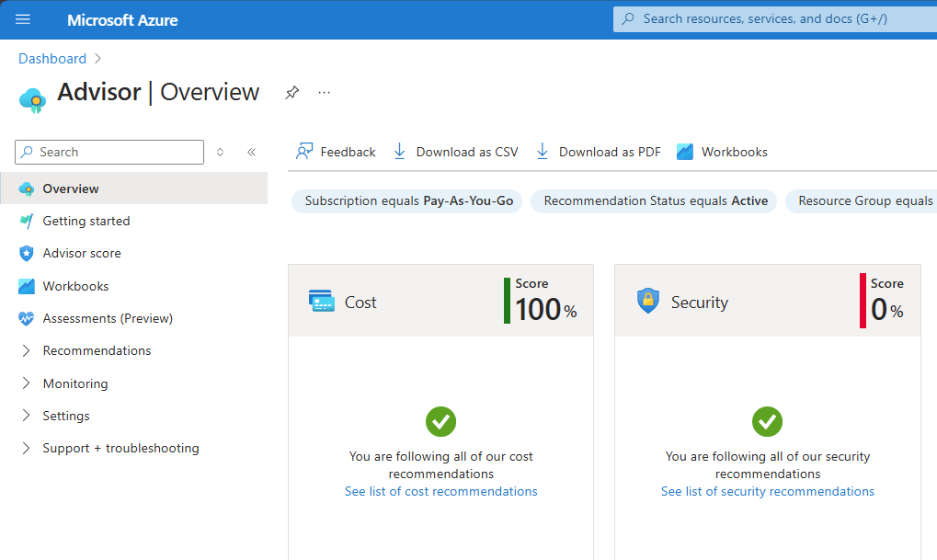This screenshot has width=937, height=560.
Task: Click the Cost credit card icon
Action: pos(322,301)
